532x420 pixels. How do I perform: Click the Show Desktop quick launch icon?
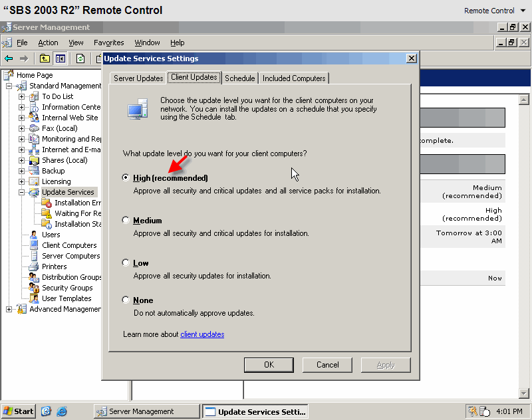46,411
